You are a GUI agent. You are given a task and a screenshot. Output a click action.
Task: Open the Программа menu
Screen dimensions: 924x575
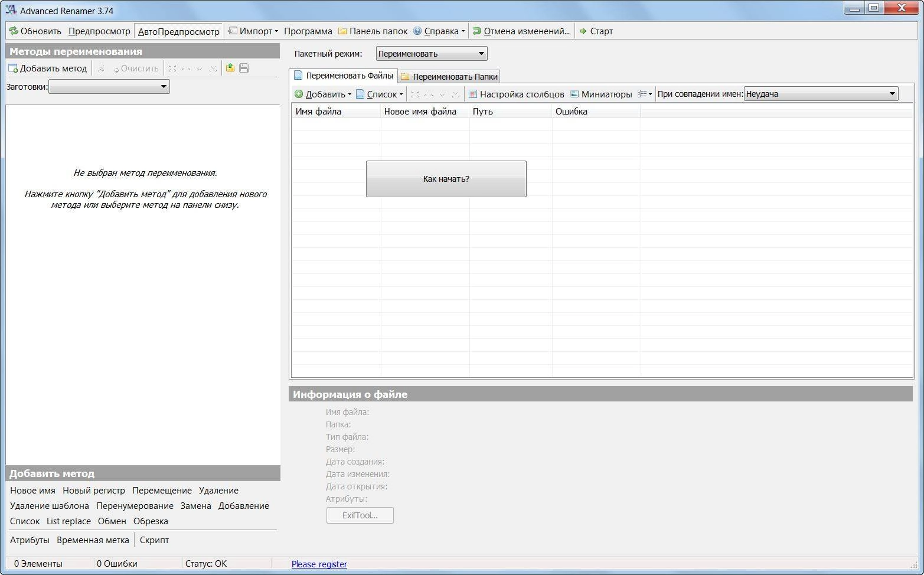[308, 31]
